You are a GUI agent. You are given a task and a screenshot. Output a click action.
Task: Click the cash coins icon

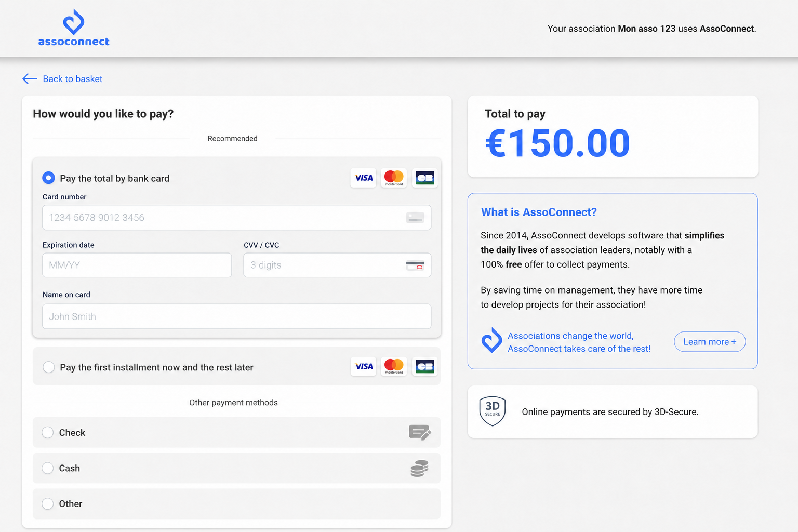click(419, 468)
